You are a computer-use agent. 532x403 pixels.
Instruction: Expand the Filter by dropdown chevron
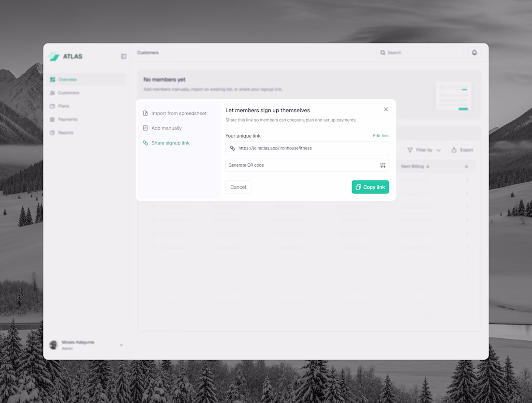coord(438,150)
